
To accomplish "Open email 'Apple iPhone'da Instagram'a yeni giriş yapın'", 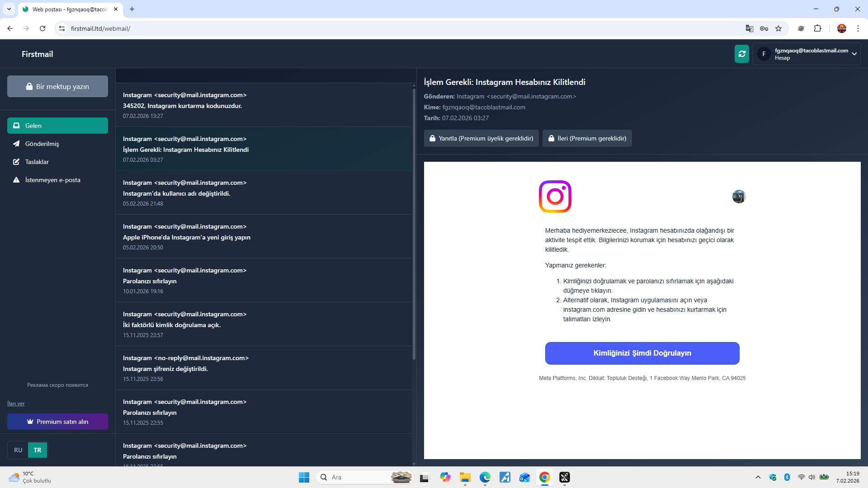I will 264,237.
